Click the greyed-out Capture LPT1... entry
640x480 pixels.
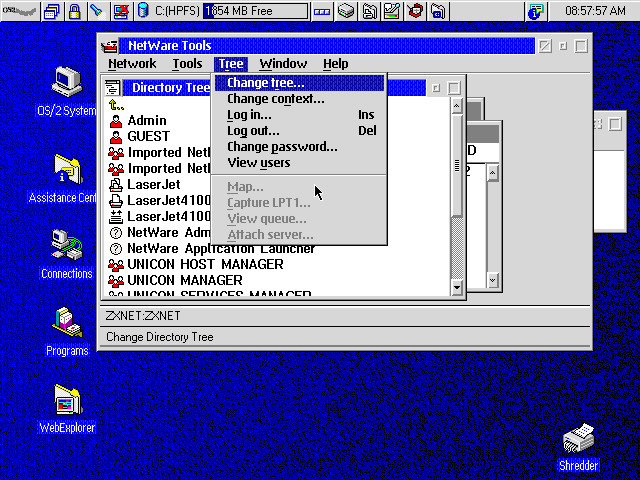coord(299,203)
